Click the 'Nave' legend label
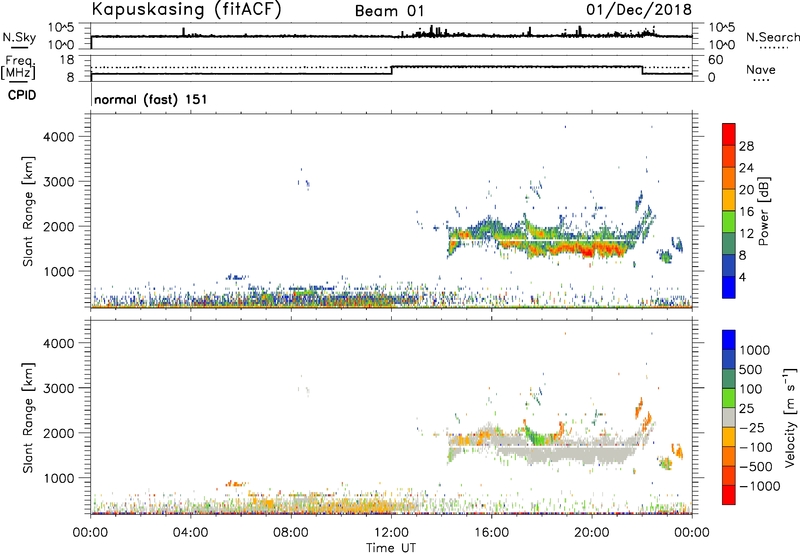 tap(761, 69)
